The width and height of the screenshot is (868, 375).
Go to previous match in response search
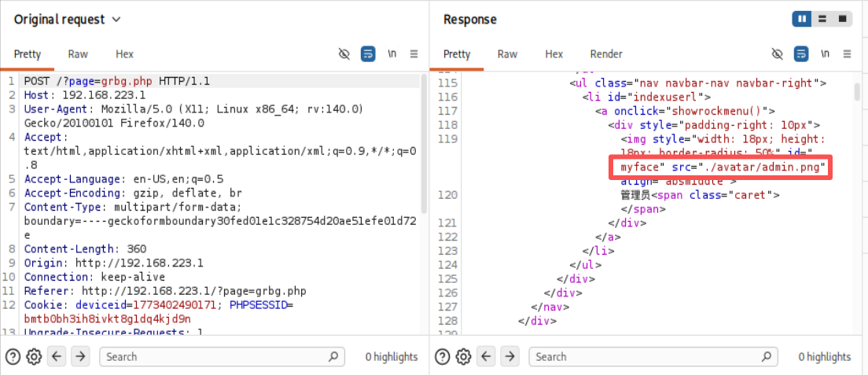coord(487,356)
